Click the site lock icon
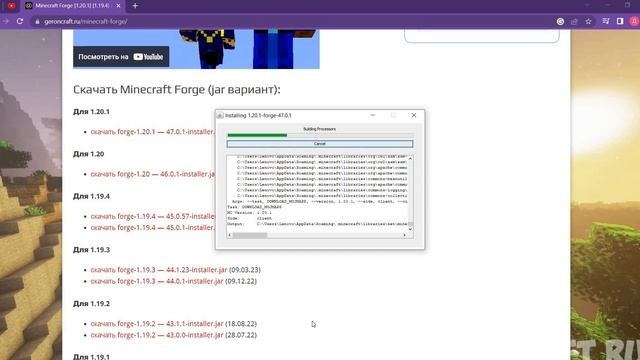 (x=37, y=22)
